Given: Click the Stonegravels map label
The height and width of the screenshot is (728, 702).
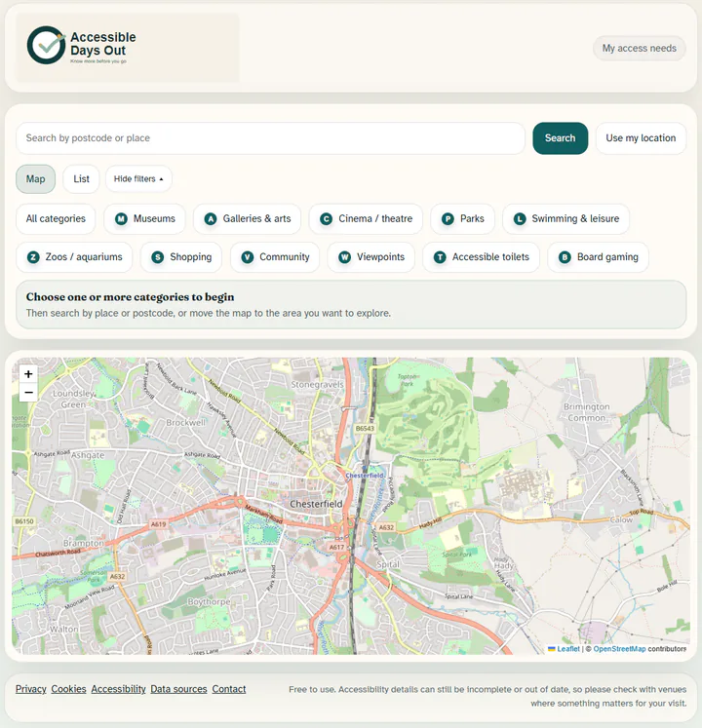Looking at the screenshot, I should pyautogui.click(x=317, y=384).
